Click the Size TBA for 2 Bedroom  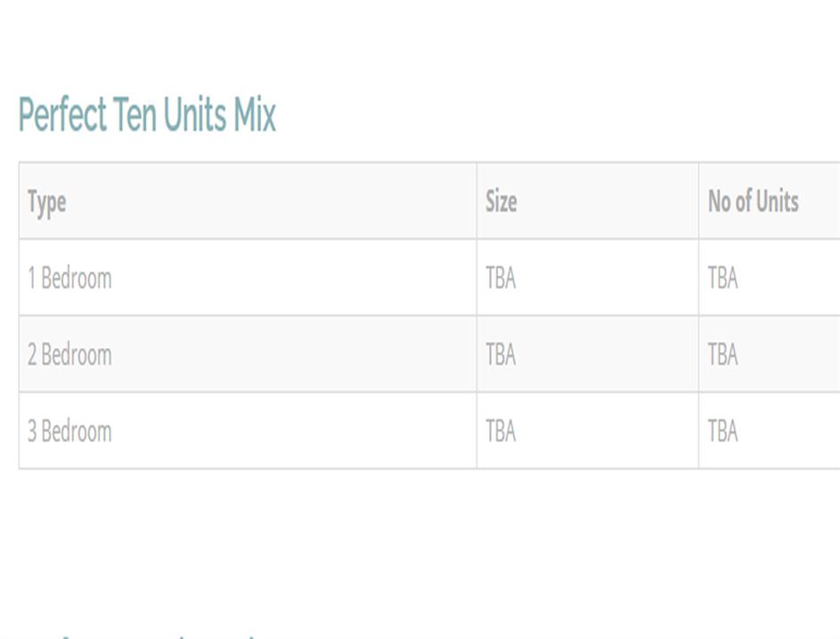501,355
